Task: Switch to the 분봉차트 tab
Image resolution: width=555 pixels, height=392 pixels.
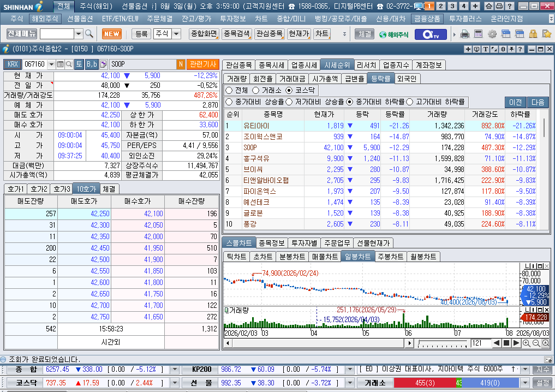Action: [x=293, y=257]
